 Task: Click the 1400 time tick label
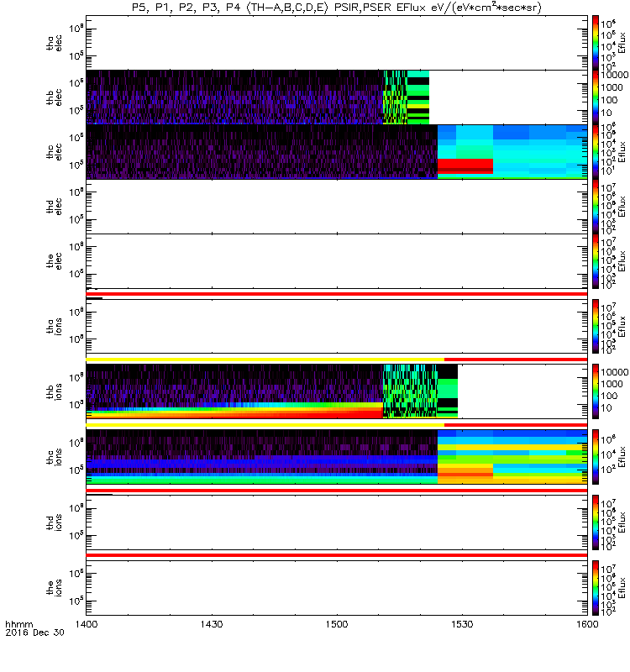(x=87, y=624)
